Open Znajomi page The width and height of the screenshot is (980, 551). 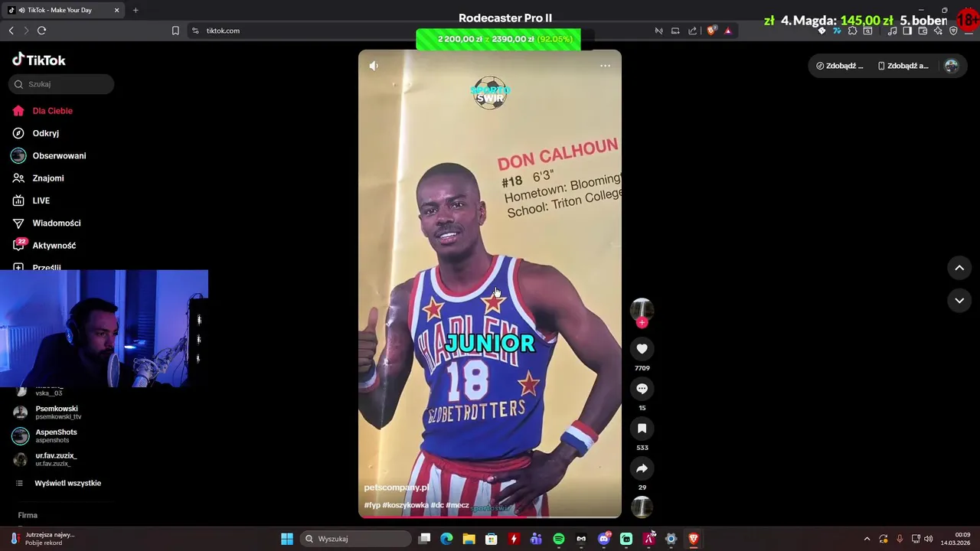(38, 178)
